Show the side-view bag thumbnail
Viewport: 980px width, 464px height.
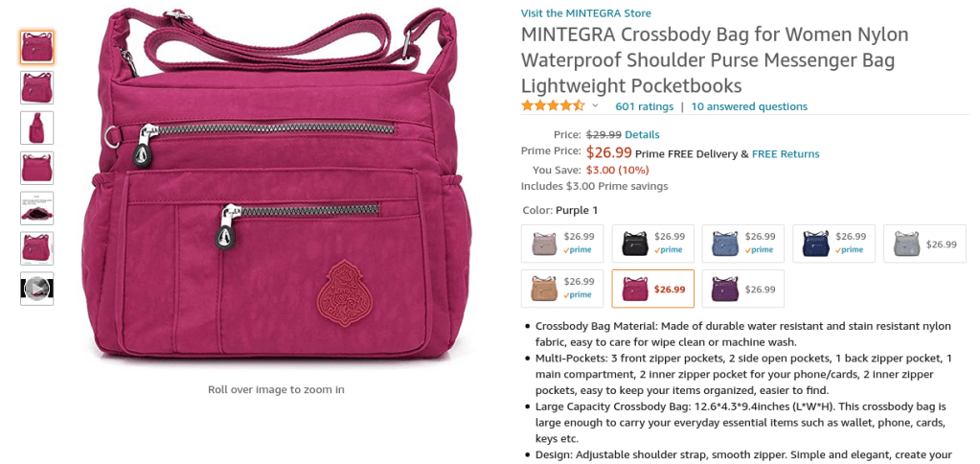click(36, 128)
